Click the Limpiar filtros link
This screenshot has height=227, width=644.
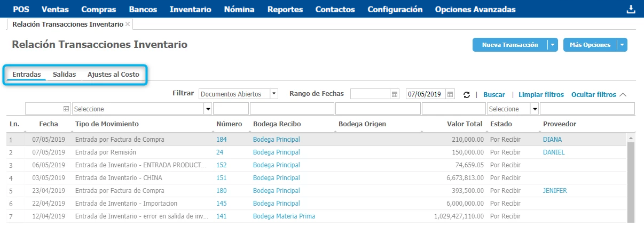pyautogui.click(x=541, y=94)
